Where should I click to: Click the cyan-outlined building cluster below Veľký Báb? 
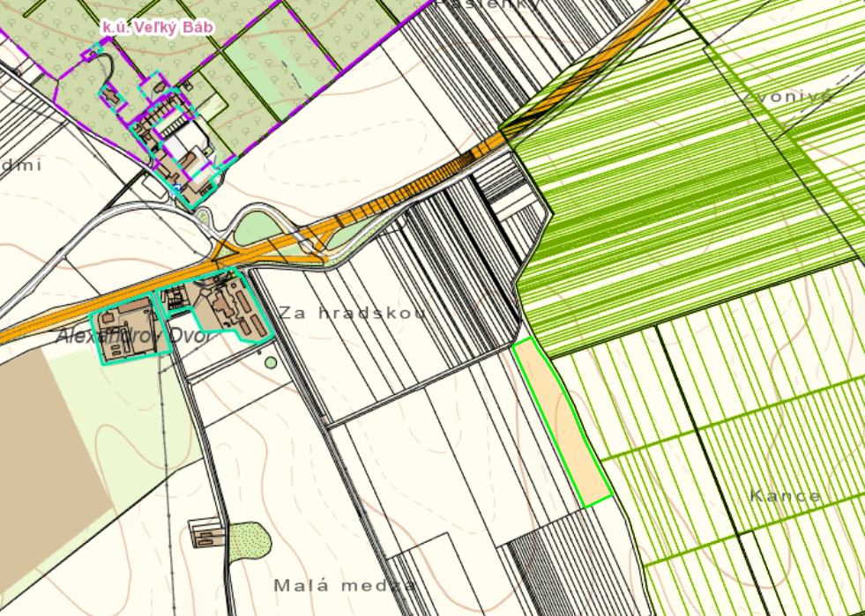pyautogui.click(x=176, y=141)
